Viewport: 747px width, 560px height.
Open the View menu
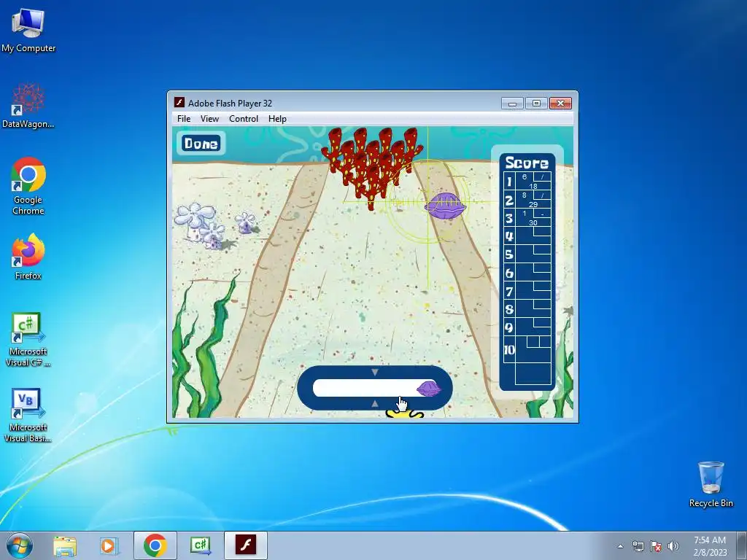pyautogui.click(x=209, y=119)
